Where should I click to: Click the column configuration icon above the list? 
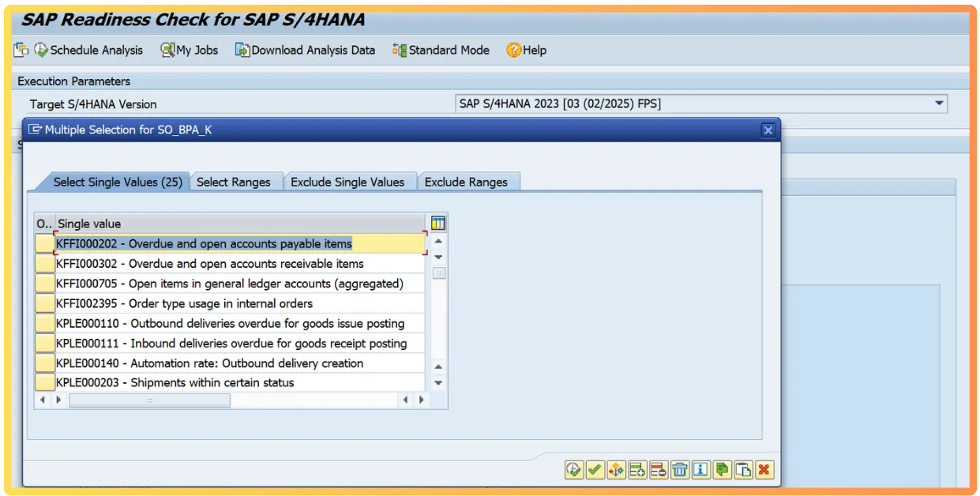point(438,223)
